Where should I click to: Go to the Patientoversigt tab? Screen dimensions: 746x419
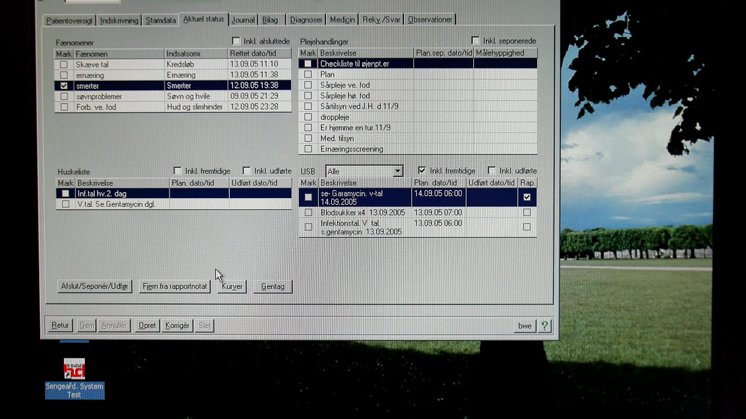click(72, 19)
